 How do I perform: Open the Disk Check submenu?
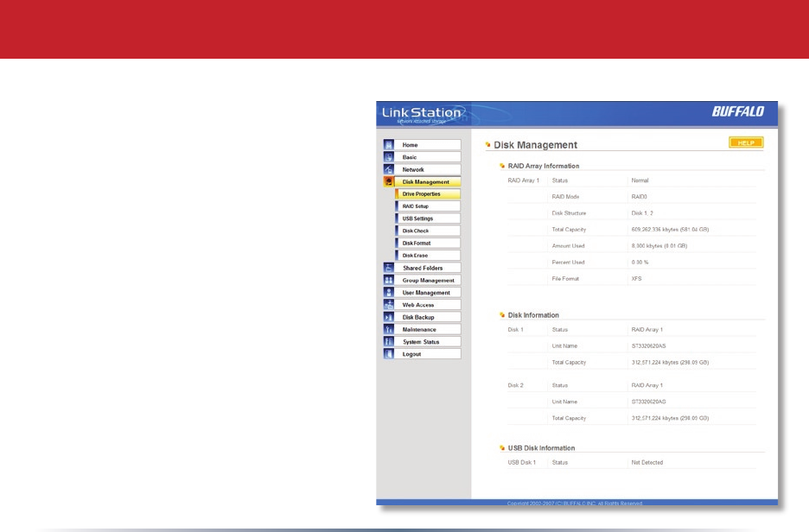[x=428, y=231]
